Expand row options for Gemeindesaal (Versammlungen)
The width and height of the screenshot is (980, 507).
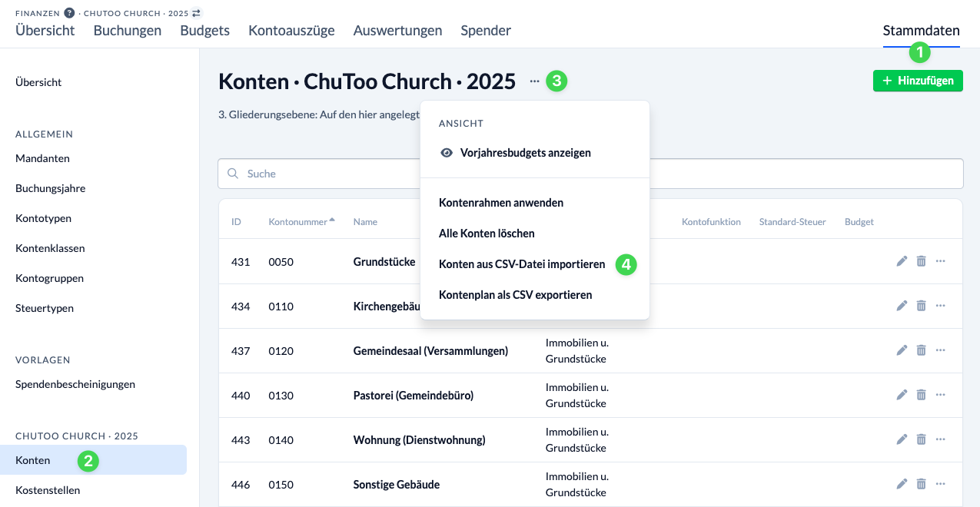940,350
